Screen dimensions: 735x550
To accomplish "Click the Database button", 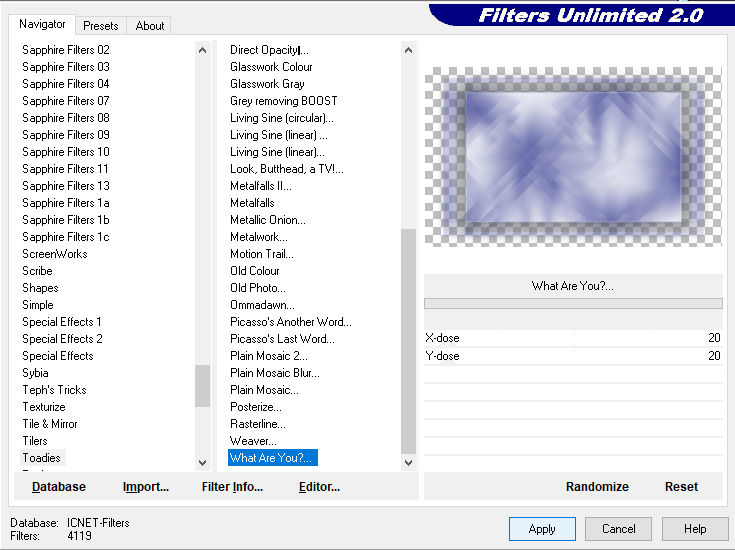I will click(59, 487).
